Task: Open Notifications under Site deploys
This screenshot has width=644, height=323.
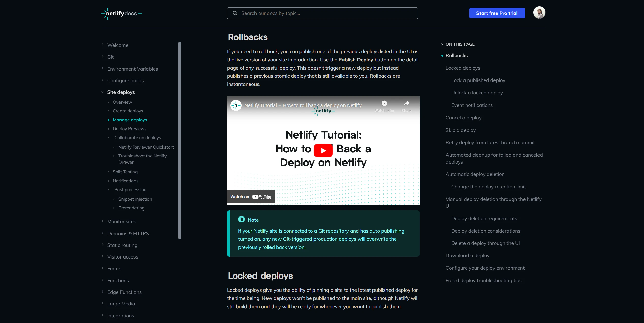Action: pyautogui.click(x=126, y=181)
